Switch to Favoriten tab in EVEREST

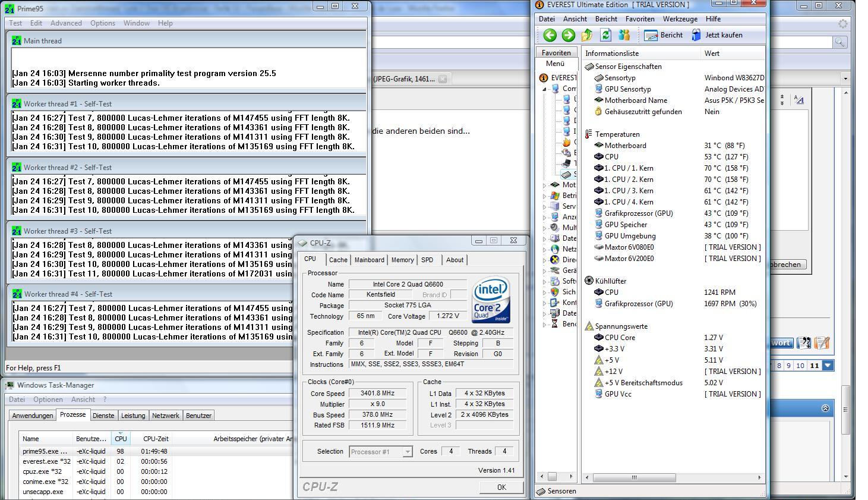[556, 53]
